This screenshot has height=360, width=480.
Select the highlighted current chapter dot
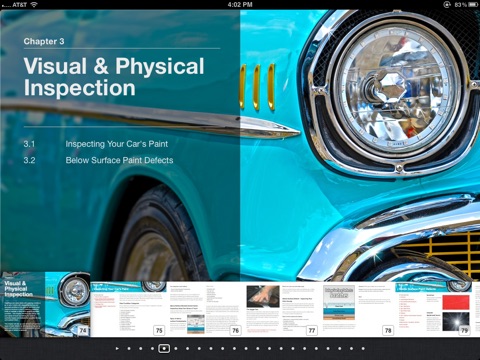[x=164, y=349]
